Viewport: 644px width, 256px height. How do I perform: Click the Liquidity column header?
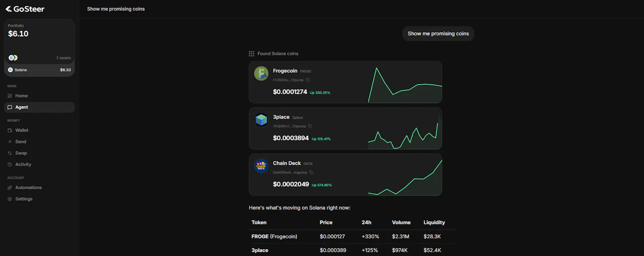tap(434, 223)
